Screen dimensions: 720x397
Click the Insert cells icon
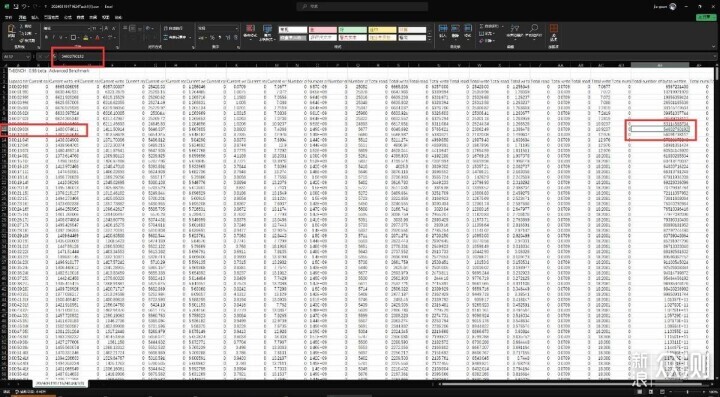[443, 31]
